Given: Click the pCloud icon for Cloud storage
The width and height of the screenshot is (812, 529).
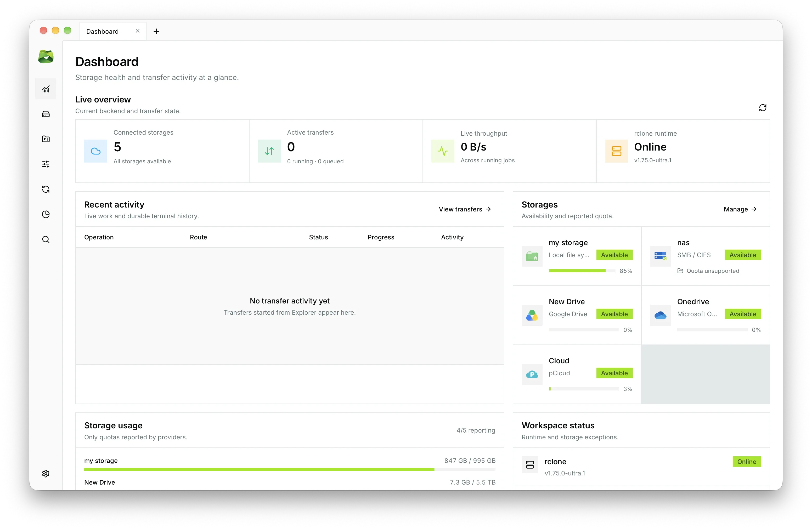Looking at the screenshot, I should 532,374.
